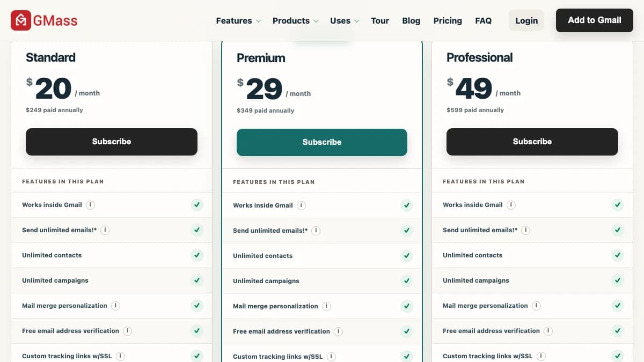Click the GMass brand name text
This screenshot has height=362, width=644.
pos(55,21)
